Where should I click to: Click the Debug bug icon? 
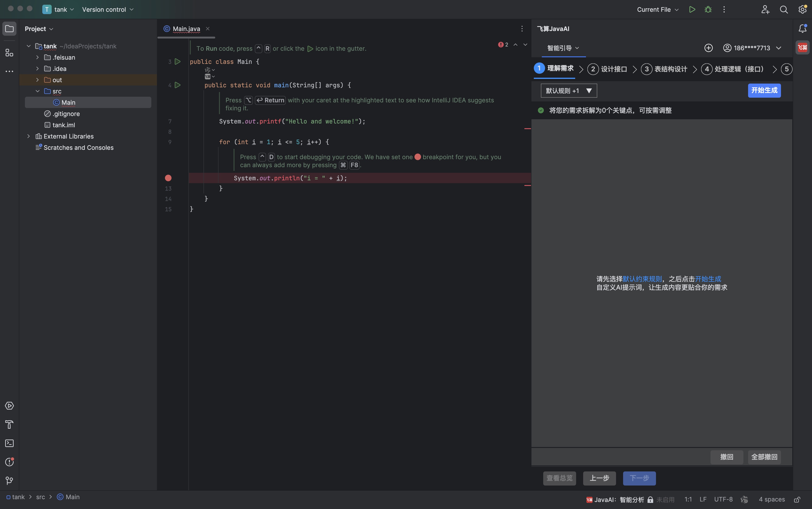point(708,9)
